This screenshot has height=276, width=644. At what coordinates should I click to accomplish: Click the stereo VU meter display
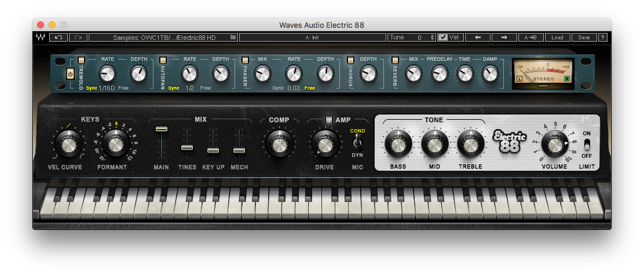(x=543, y=73)
